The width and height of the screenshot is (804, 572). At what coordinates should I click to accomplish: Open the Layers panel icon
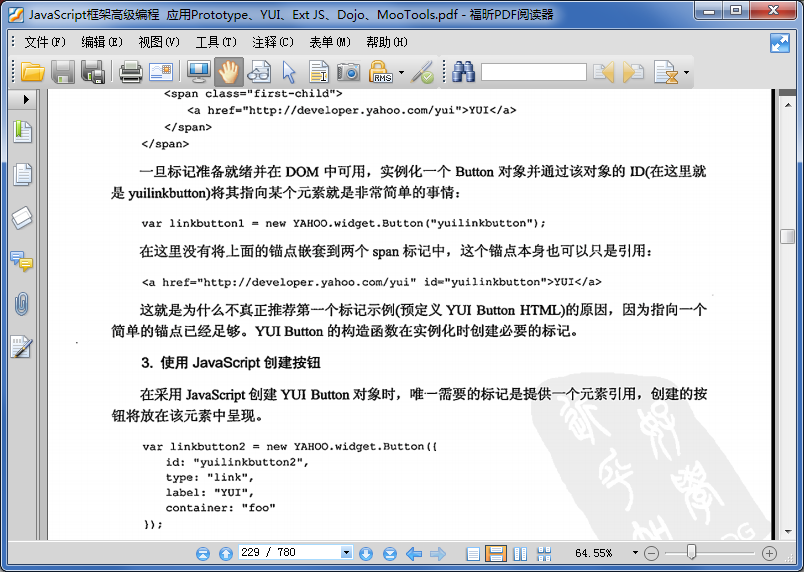(23, 218)
